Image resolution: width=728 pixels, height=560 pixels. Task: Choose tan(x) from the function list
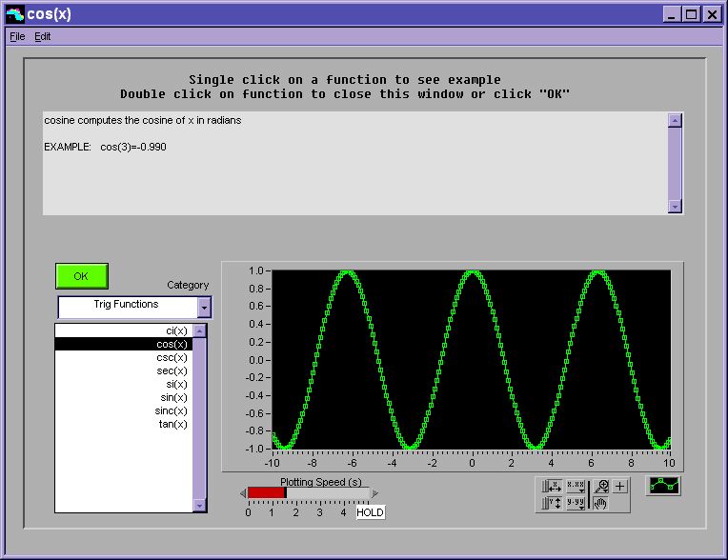coord(172,424)
